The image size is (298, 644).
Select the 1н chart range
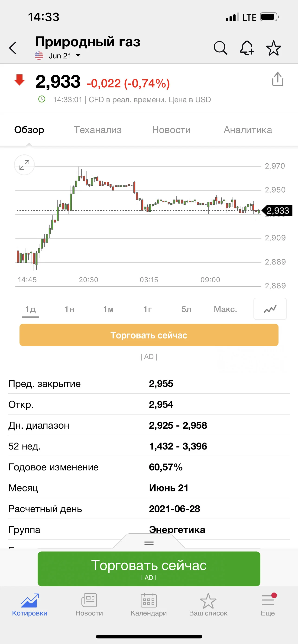click(69, 309)
